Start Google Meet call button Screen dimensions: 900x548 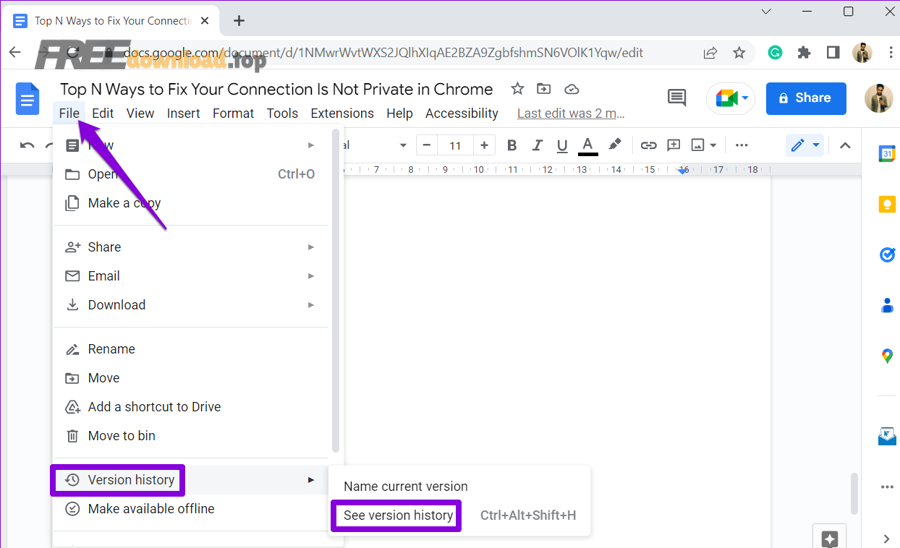point(730,98)
